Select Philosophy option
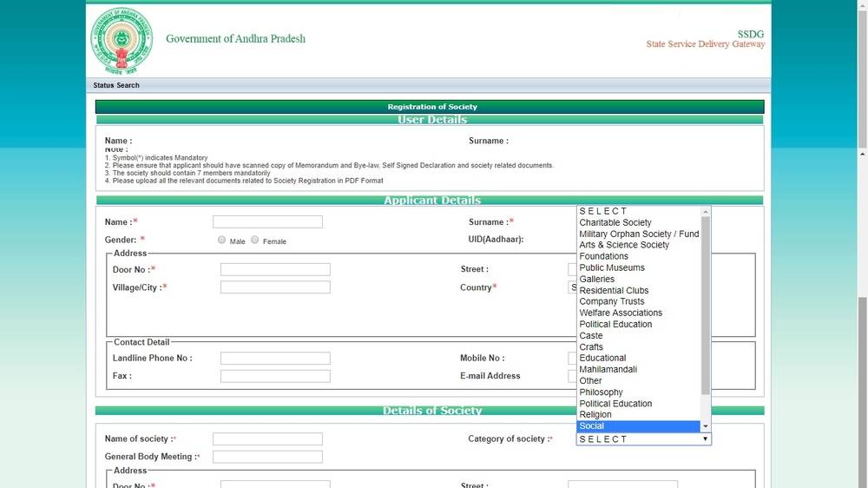868x488 pixels. (x=639, y=392)
